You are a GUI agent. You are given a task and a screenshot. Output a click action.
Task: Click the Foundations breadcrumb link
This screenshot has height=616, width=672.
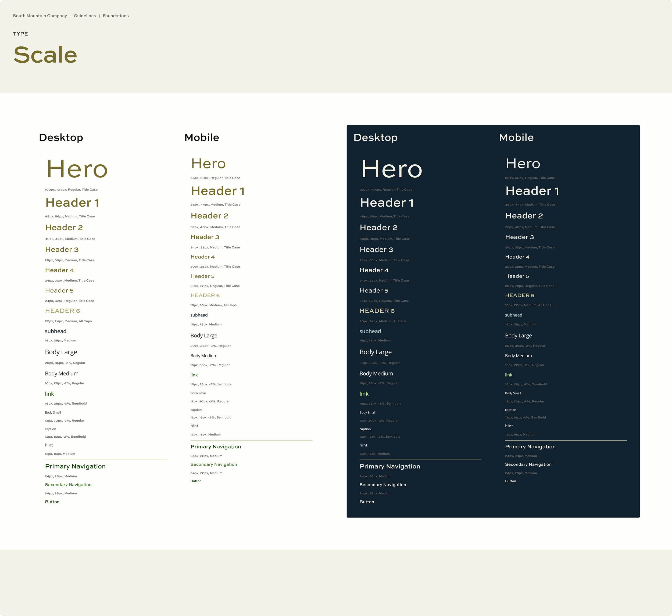115,16
